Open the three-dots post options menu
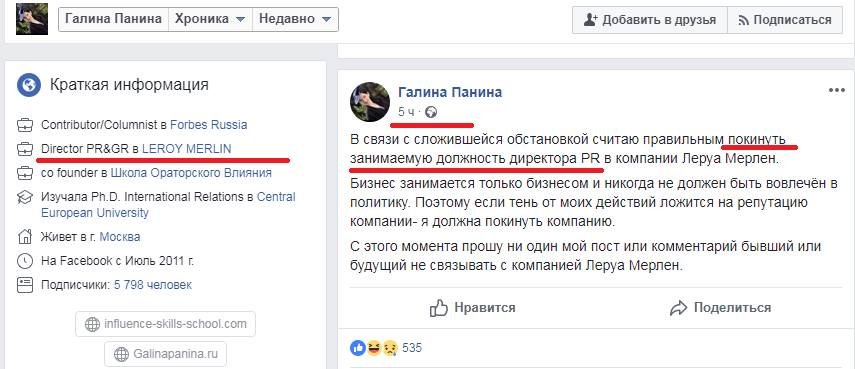This screenshot has height=369, width=855. coord(836,90)
